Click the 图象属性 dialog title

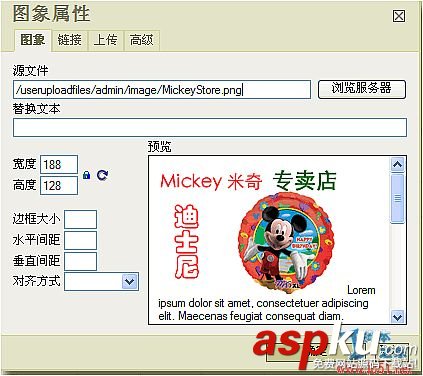pyautogui.click(x=52, y=14)
